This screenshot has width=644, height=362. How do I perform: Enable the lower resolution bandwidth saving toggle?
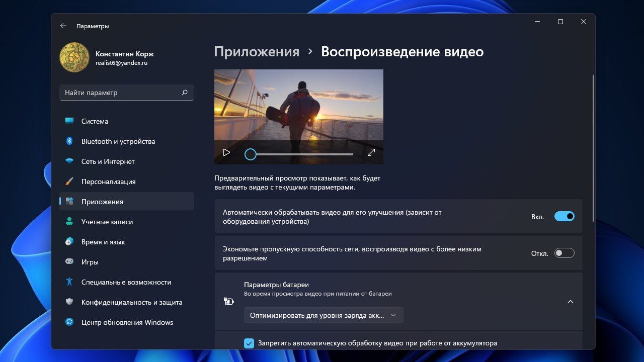click(564, 253)
